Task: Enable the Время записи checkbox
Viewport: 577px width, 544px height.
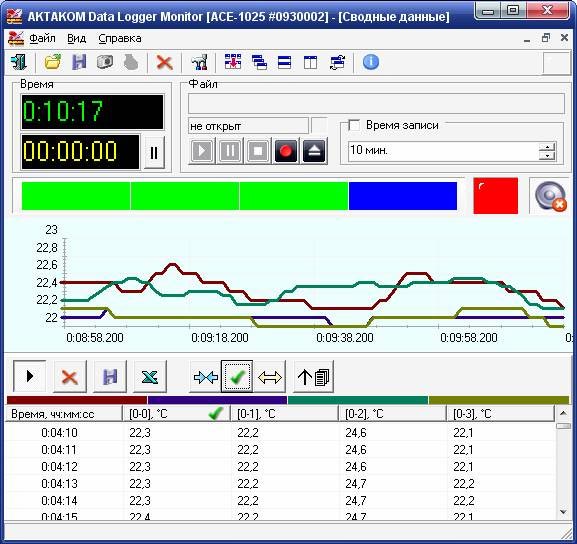Action: point(354,125)
